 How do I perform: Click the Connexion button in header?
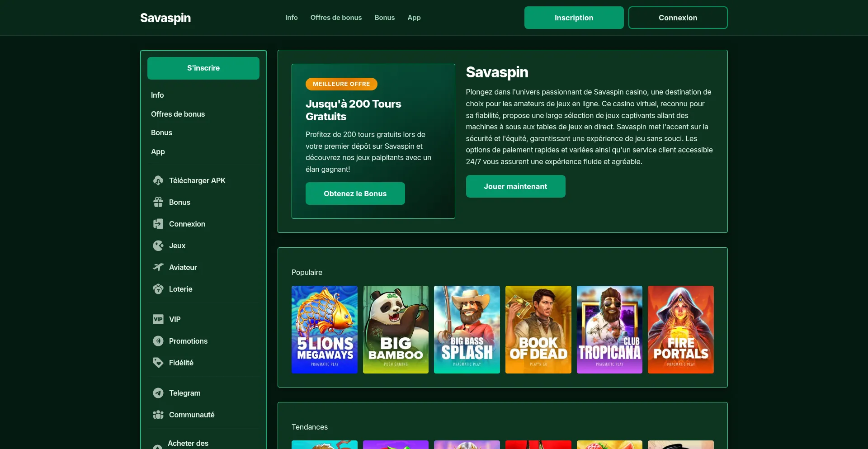tap(678, 18)
